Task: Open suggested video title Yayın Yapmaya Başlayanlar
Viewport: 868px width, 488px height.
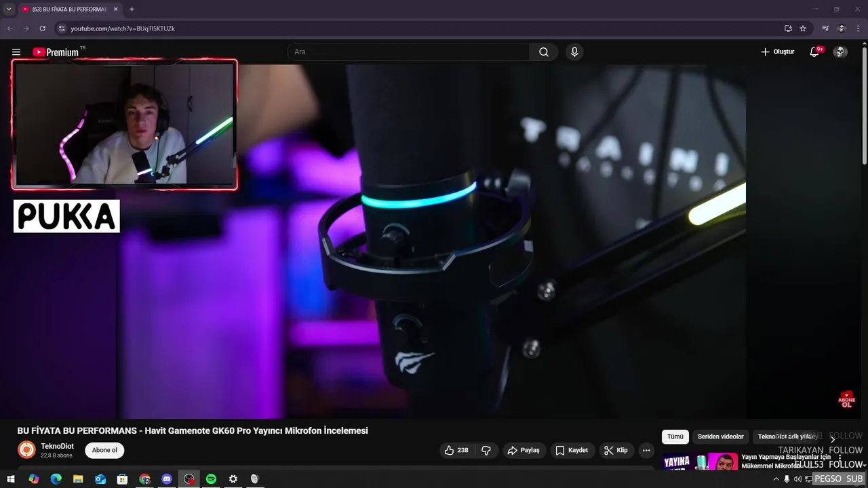Action: [786, 461]
